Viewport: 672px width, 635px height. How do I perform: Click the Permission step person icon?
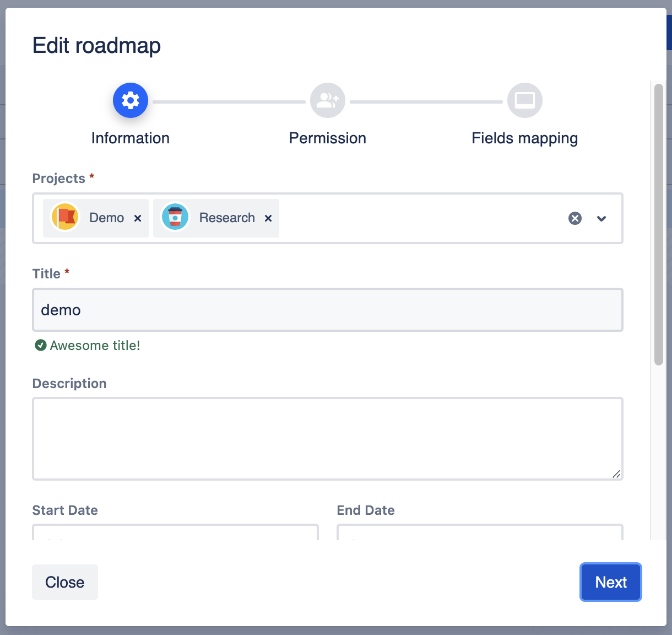point(327,100)
